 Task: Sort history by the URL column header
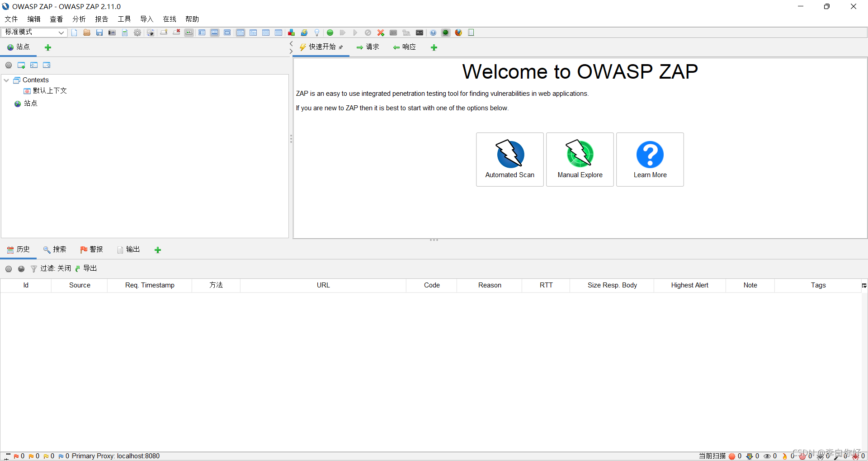pos(323,285)
